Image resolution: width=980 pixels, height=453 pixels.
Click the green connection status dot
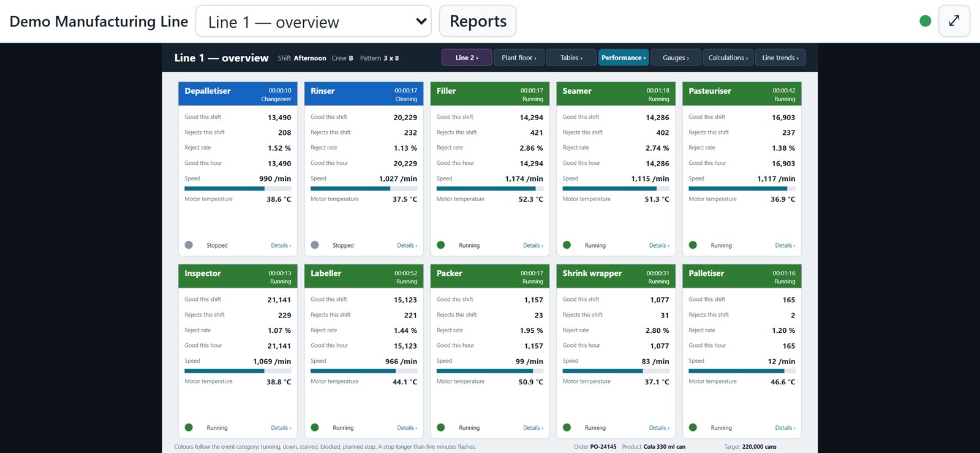(x=925, y=21)
